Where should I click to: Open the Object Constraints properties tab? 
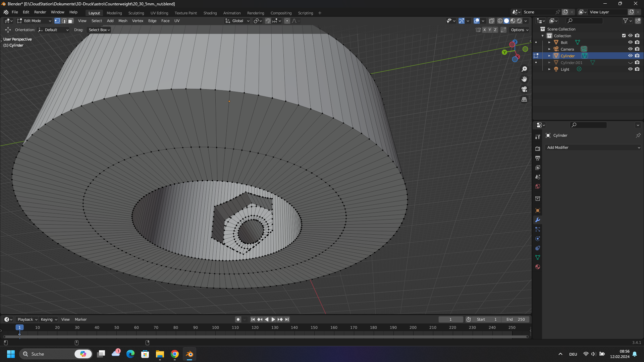pos(538,248)
